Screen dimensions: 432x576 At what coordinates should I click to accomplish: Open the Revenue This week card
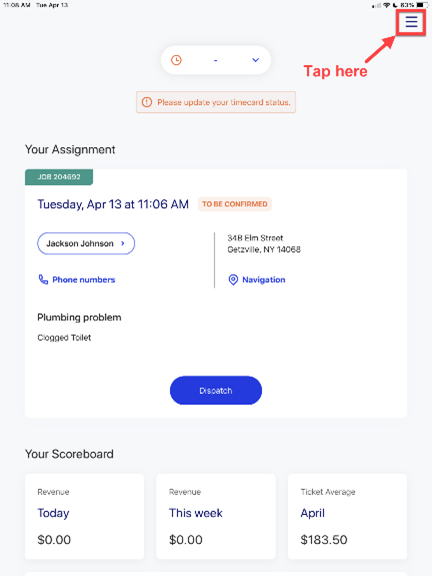click(x=216, y=516)
